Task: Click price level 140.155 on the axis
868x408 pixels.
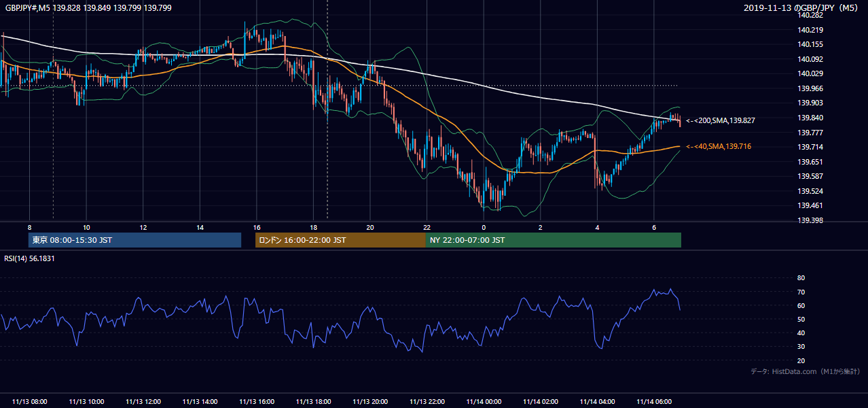Action: click(809, 44)
